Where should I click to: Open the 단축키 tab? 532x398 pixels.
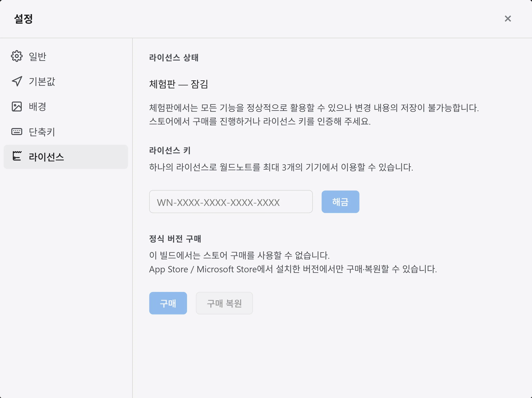pos(66,132)
